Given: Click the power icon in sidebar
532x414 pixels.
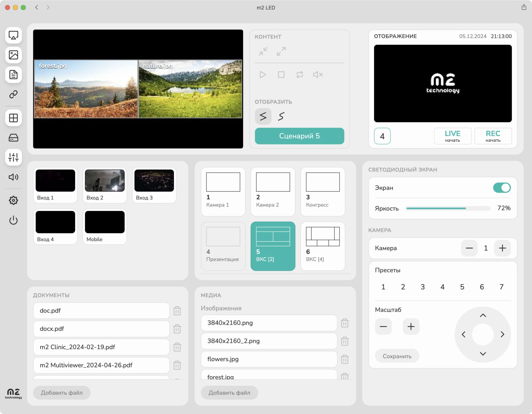Looking at the screenshot, I should [13, 220].
